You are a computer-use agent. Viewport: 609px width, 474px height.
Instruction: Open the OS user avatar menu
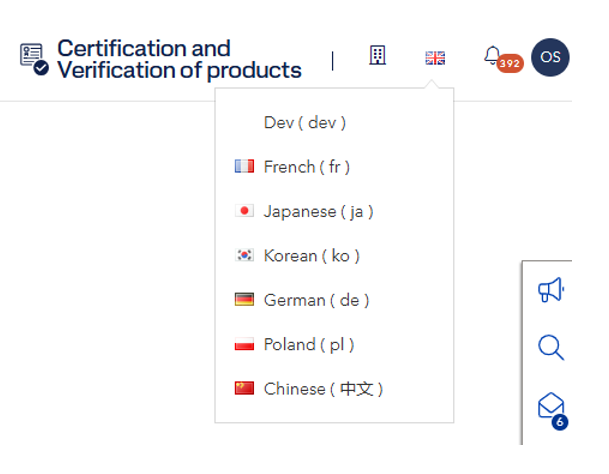click(x=550, y=57)
